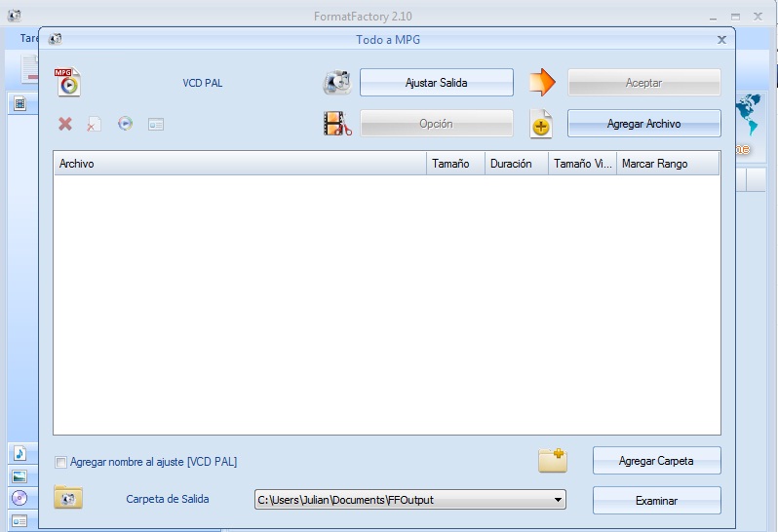Remove selected file with red X icon
778x532 pixels.
[x=65, y=124]
